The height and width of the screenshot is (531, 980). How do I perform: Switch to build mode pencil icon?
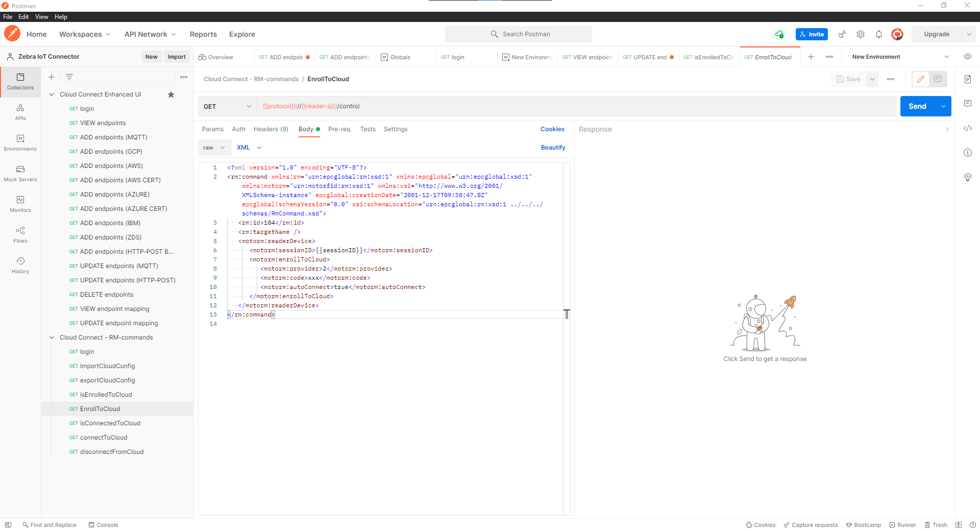click(921, 79)
